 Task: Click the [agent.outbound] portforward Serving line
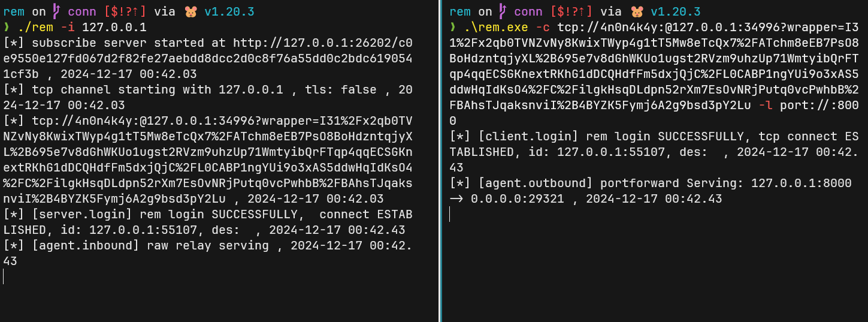tap(651, 191)
